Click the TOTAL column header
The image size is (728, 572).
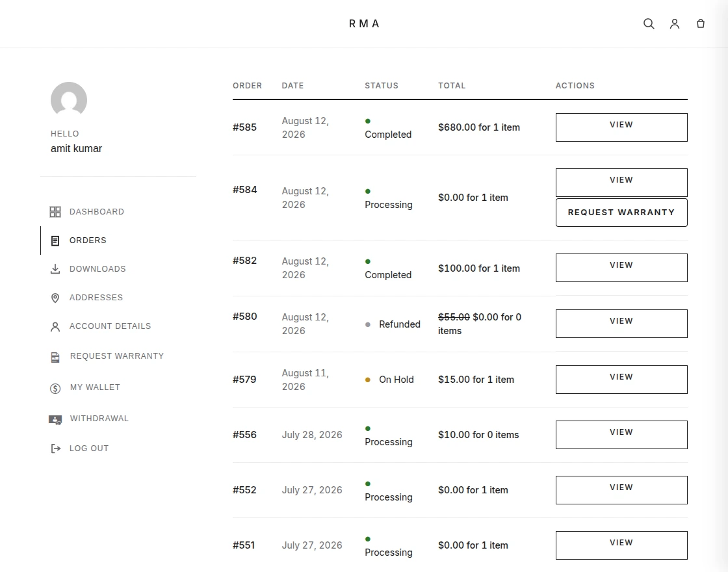pos(451,85)
